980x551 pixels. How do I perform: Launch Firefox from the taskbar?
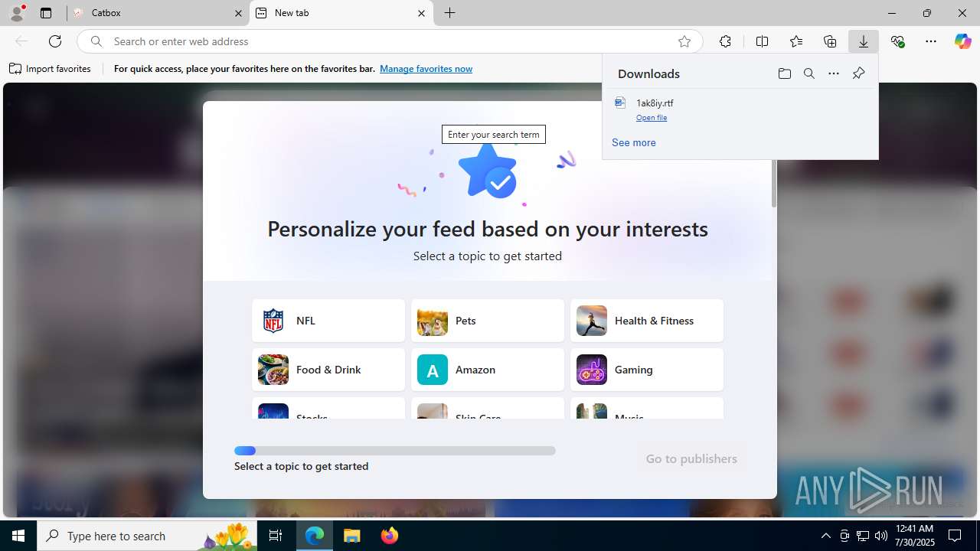click(389, 536)
